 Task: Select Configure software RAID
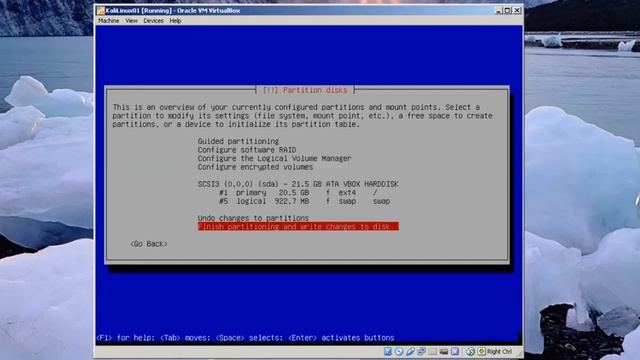(247, 150)
